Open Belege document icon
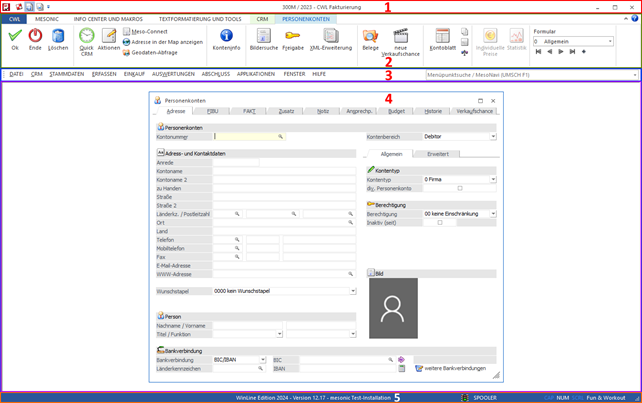642x403 pixels. (x=370, y=38)
